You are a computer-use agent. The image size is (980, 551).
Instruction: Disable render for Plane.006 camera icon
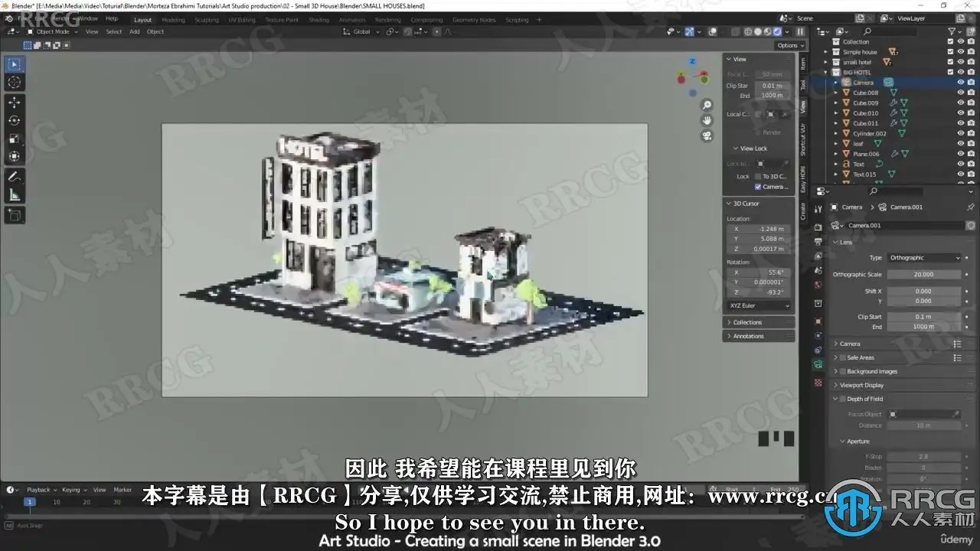click(x=971, y=154)
